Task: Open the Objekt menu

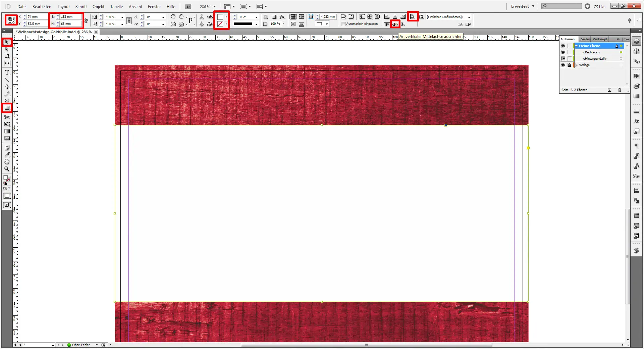Action: 98,6
